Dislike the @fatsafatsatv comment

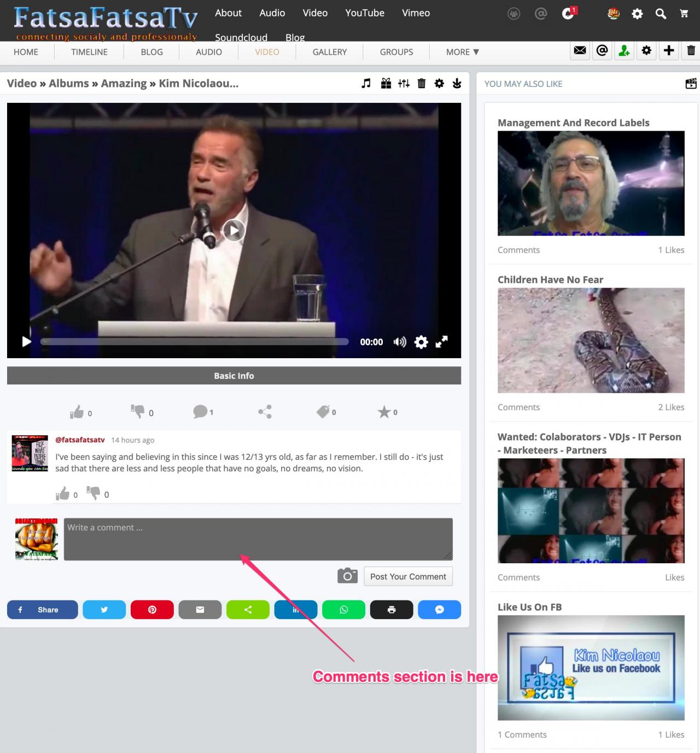click(x=94, y=493)
